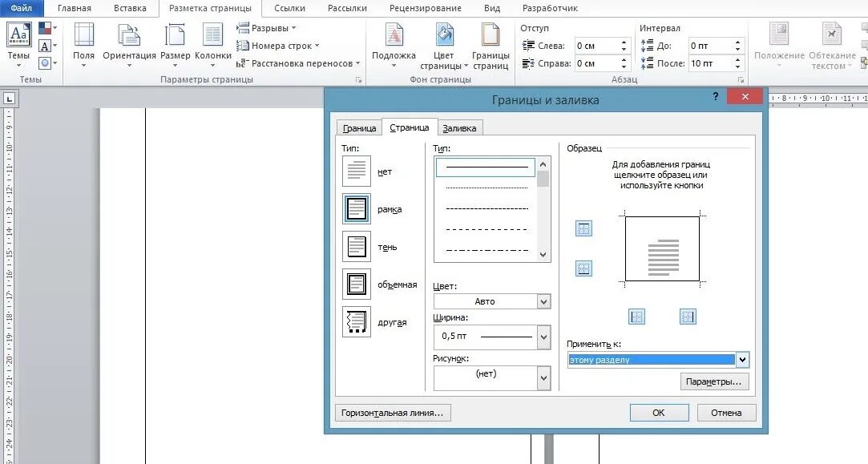Expand the Ширина width dropdown
Screen dimensions: 868x464
pyautogui.click(x=543, y=337)
